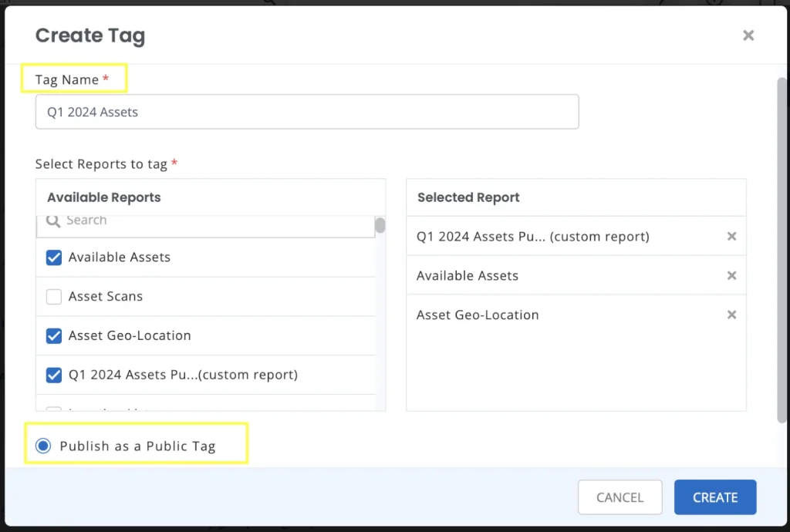Click the Search box in Available Reports

205,226
